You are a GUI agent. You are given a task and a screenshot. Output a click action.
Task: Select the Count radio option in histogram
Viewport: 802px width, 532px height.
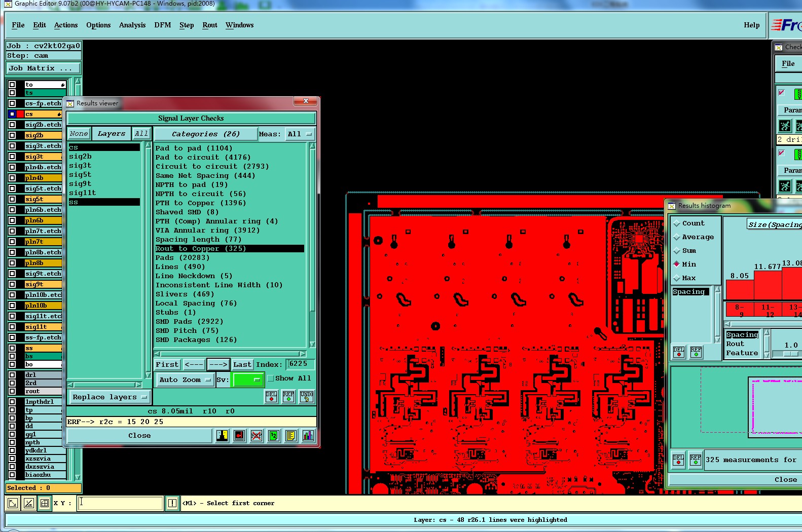pyautogui.click(x=677, y=223)
